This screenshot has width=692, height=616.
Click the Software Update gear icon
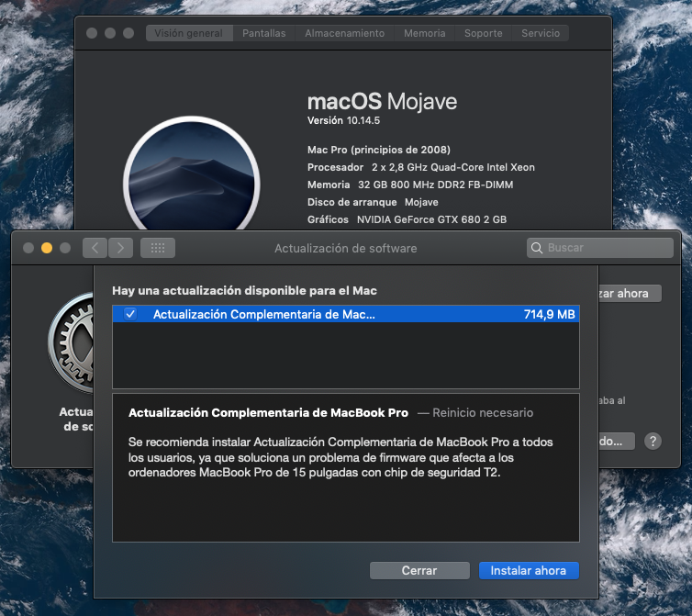[x=71, y=343]
